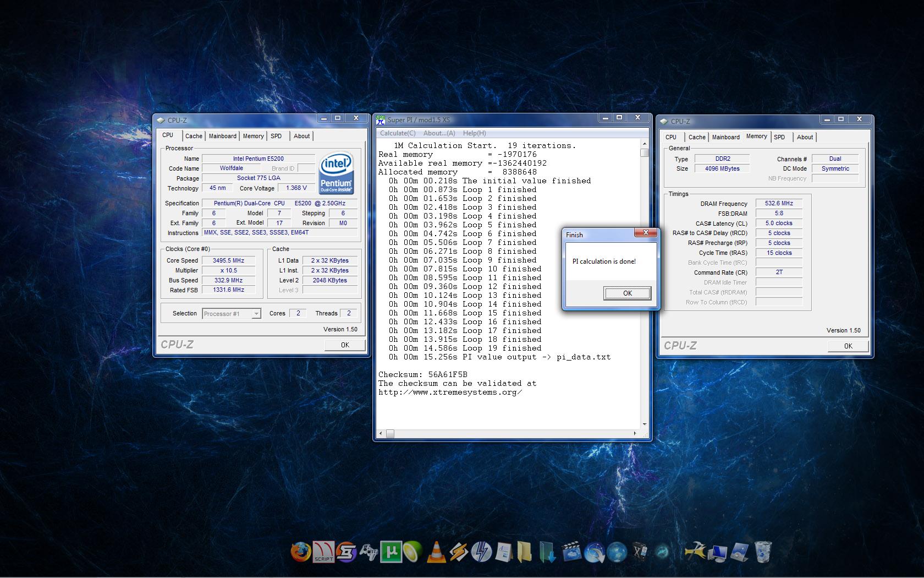This screenshot has height=578, width=924.
Task: Open the downloads folder with blue arrow
Action: pyautogui.click(x=548, y=552)
